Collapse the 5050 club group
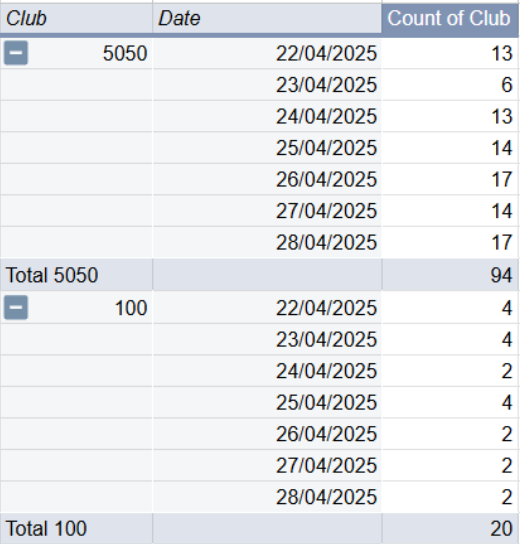 tap(16, 53)
